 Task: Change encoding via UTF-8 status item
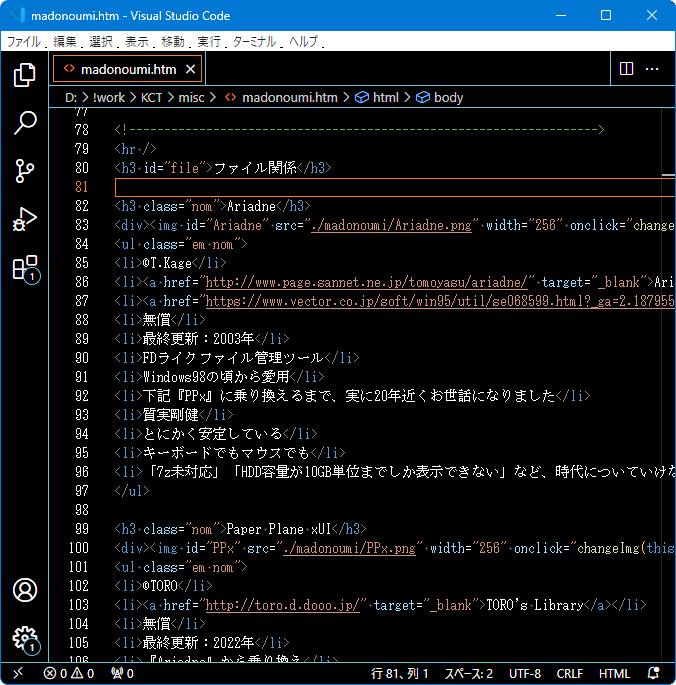(525, 673)
